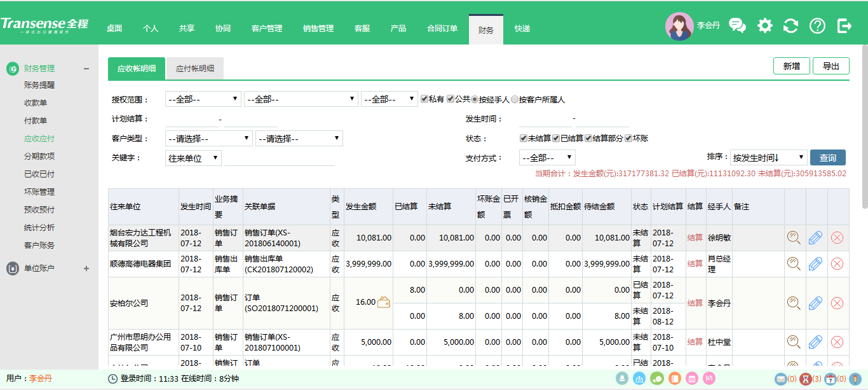Open the widest 授权范围 --全部-- dropdown
This screenshot has height=390, width=868.
[x=301, y=99]
